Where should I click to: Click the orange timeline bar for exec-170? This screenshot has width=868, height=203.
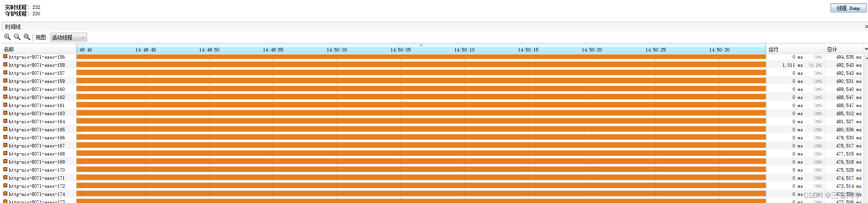click(x=421, y=169)
